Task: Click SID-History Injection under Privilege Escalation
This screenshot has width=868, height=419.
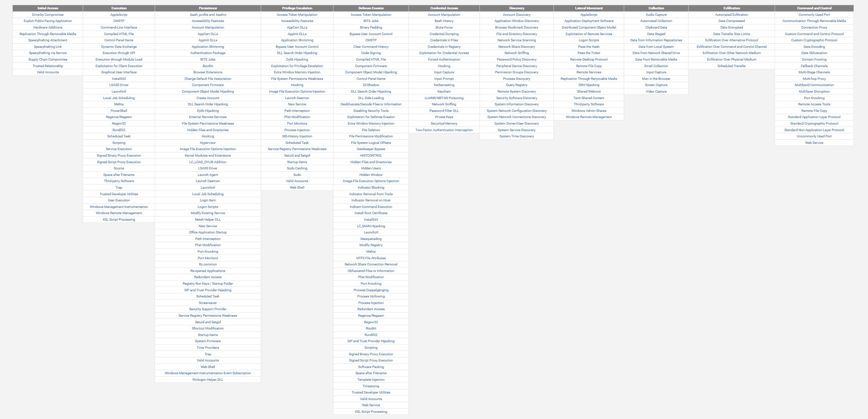Action: point(297,136)
